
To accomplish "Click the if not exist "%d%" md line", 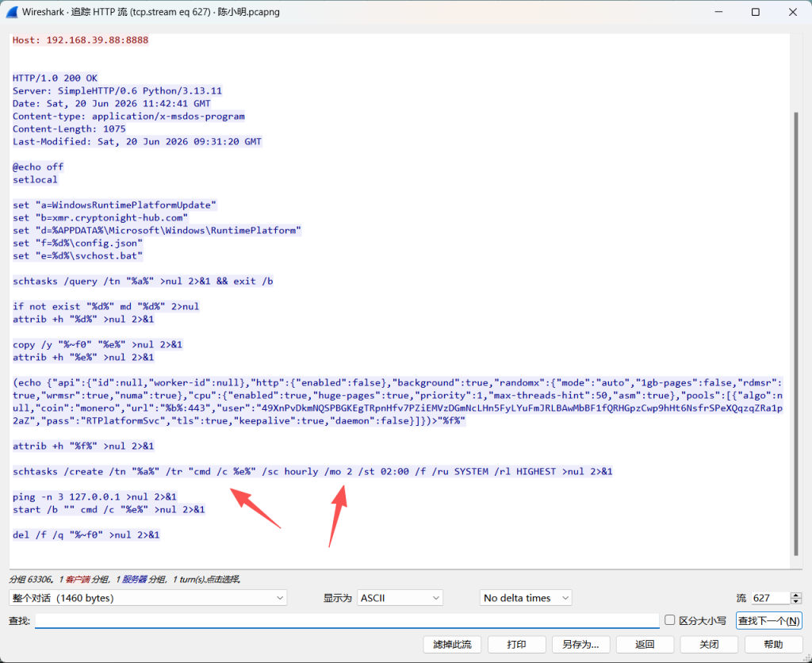I will (105, 307).
